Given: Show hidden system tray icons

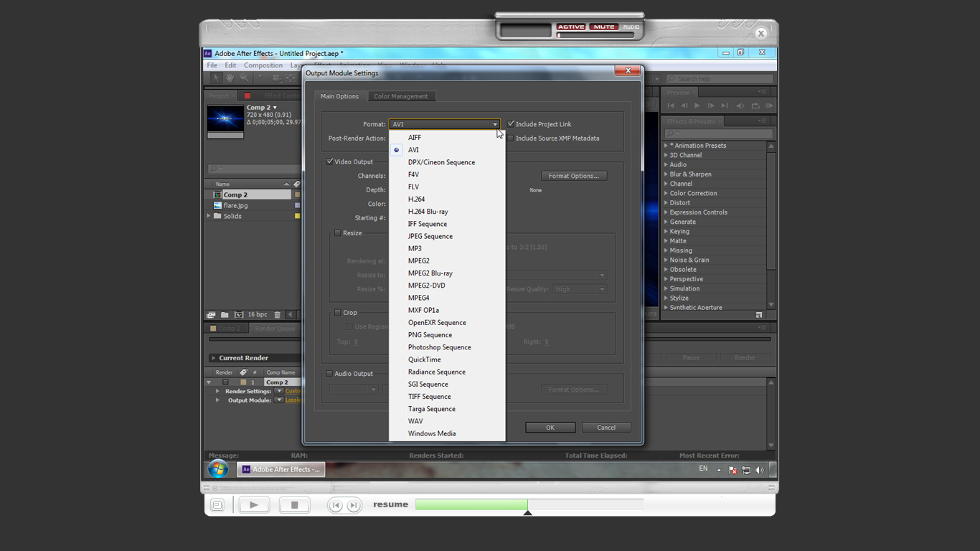Looking at the screenshot, I should coord(719,469).
